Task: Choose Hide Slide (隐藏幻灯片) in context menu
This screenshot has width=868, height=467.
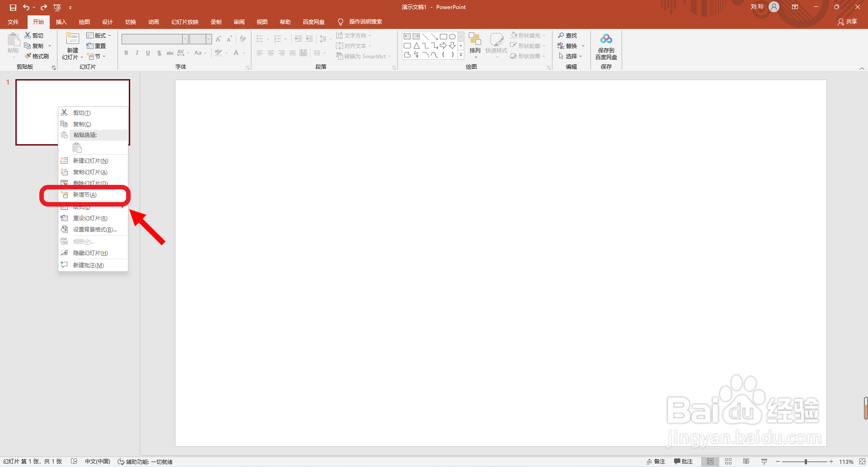Action: 94,253
